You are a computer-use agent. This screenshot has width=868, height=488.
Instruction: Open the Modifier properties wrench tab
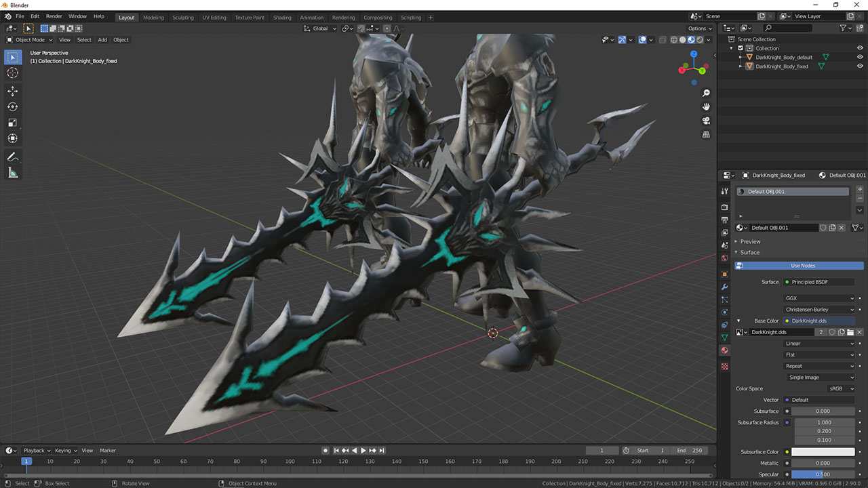click(x=724, y=287)
